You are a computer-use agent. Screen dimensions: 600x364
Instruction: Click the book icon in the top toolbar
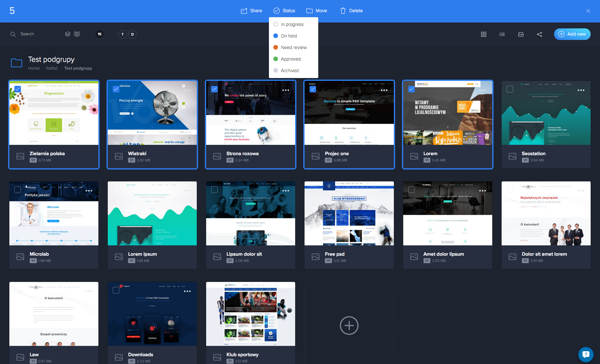click(77, 34)
